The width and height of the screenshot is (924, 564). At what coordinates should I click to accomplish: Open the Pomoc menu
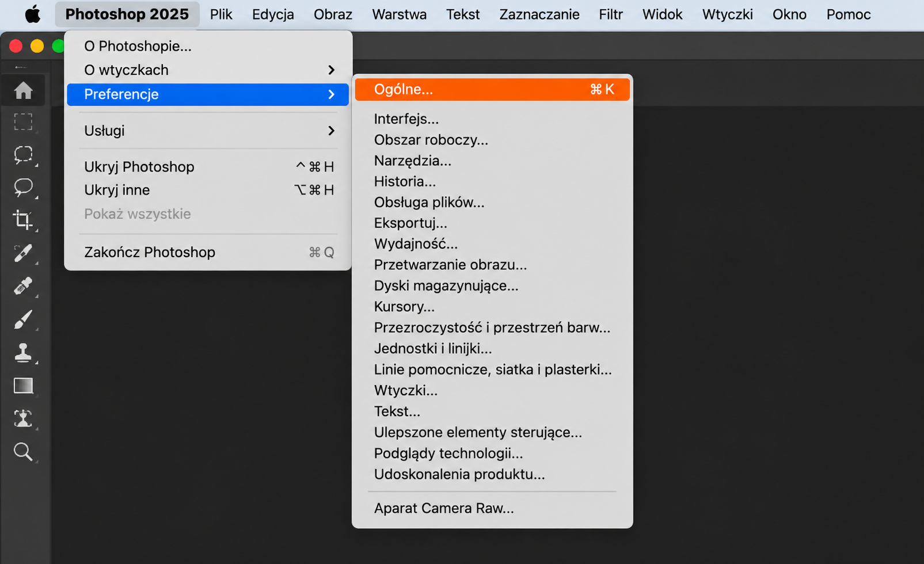[849, 14]
